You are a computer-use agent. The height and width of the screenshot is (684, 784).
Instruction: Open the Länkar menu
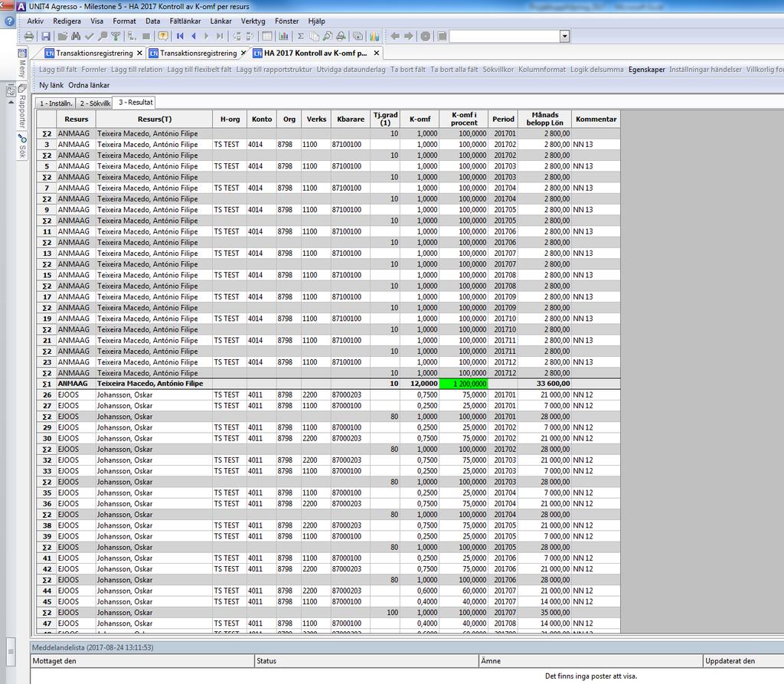[221, 21]
